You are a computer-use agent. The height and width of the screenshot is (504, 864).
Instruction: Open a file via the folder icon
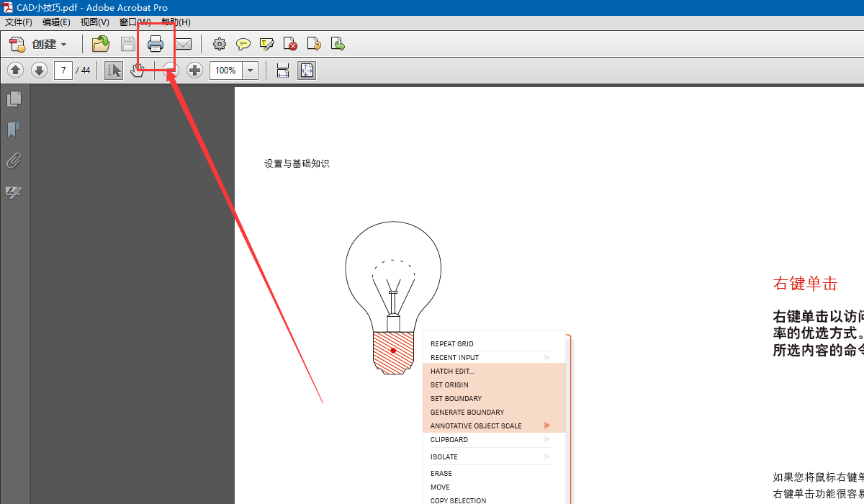(x=100, y=44)
